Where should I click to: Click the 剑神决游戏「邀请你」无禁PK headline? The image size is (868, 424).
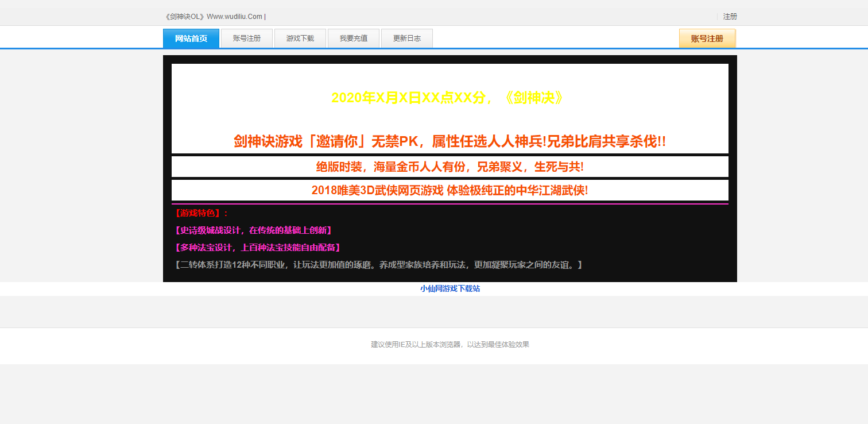450,141
